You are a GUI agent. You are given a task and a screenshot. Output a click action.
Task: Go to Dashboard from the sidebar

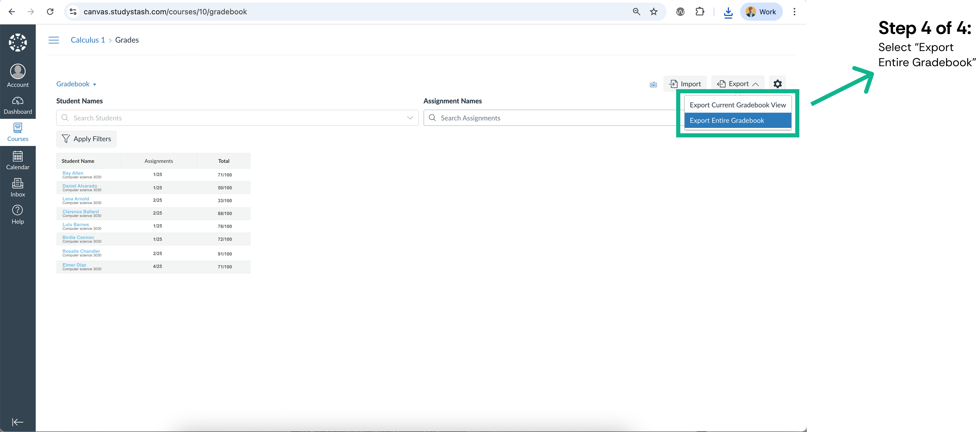[x=17, y=105]
